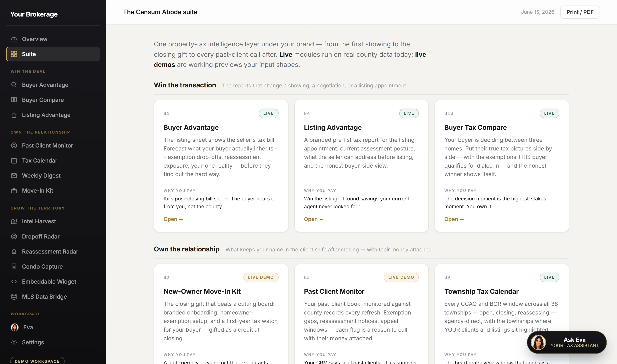Click the Buyer Advantage magnifier icon
The width and height of the screenshot is (617, 364).
click(x=14, y=85)
